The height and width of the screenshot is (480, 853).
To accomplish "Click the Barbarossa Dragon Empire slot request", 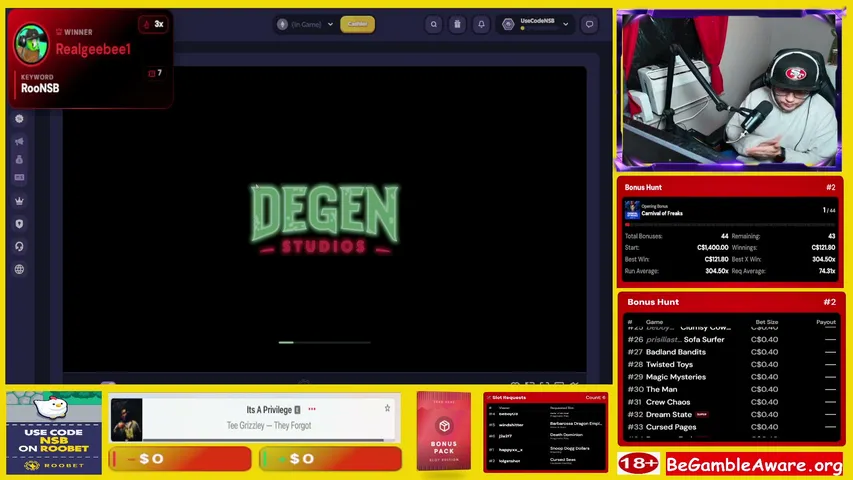I will tap(576, 423).
